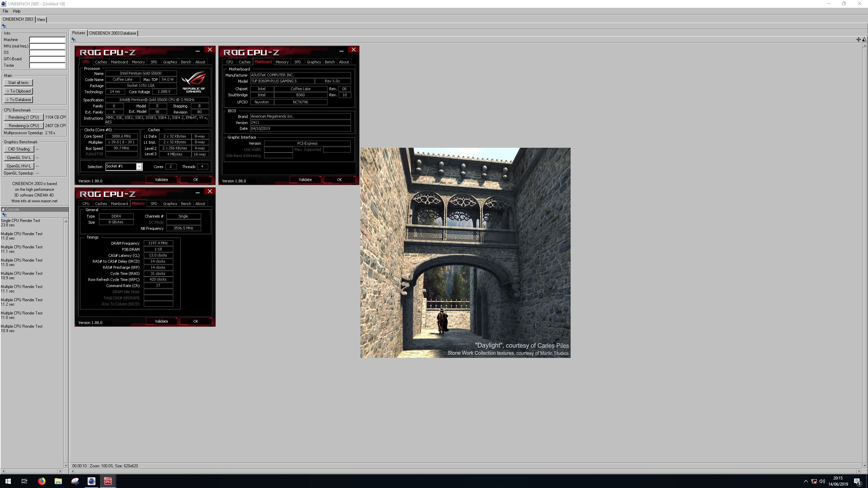868x488 pixels.
Task: Close the CPU-Z Mainboard window
Action: pyautogui.click(x=354, y=49)
